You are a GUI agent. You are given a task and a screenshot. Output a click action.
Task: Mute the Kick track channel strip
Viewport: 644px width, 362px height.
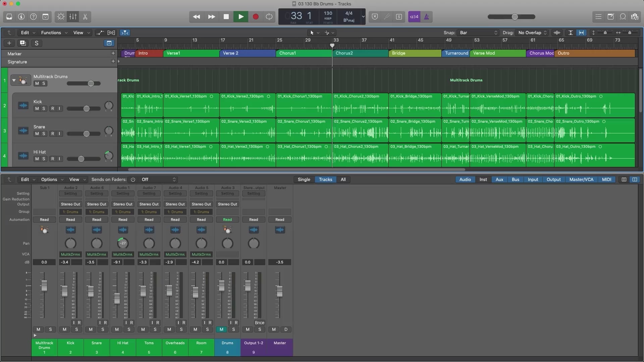(64, 329)
